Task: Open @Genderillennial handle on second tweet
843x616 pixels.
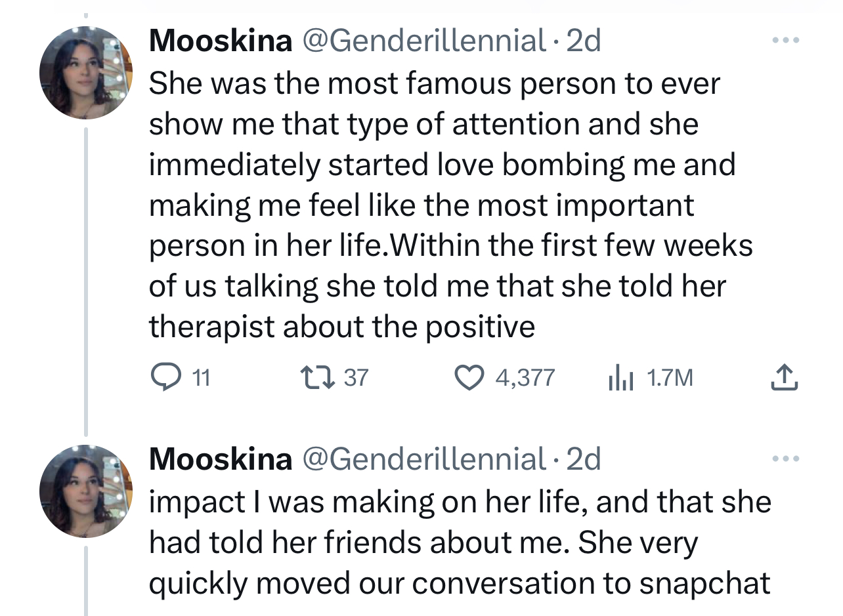Action: pos(423,459)
